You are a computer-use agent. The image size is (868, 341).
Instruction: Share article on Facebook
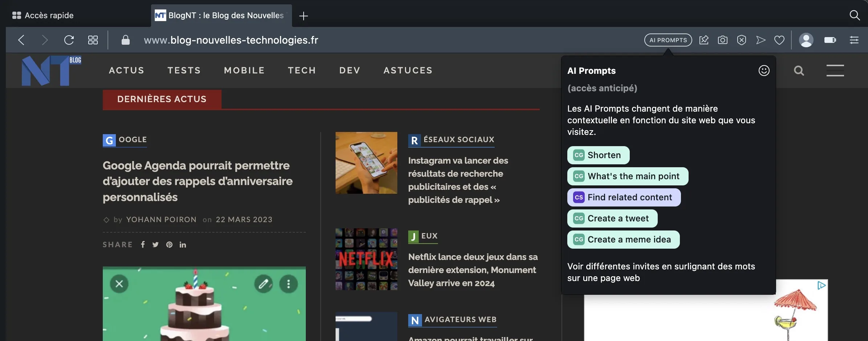point(143,245)
